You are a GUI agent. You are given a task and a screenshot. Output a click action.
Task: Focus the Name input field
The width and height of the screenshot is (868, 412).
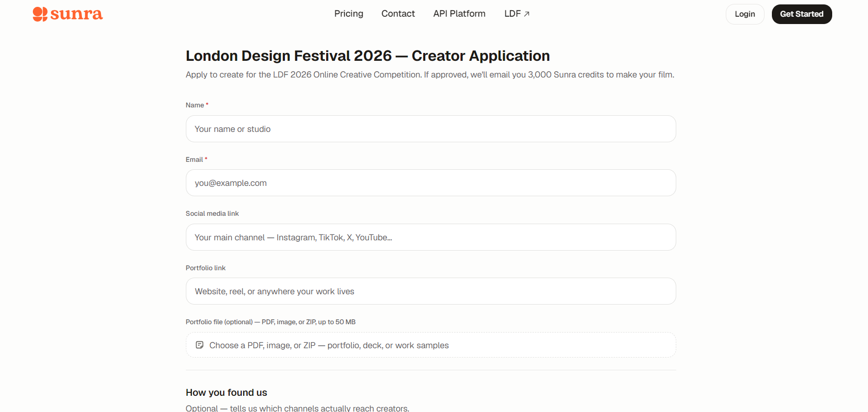431,129
